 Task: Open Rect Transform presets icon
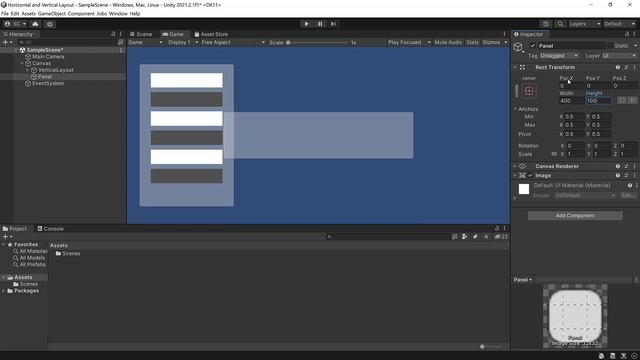tap(627, 67)
